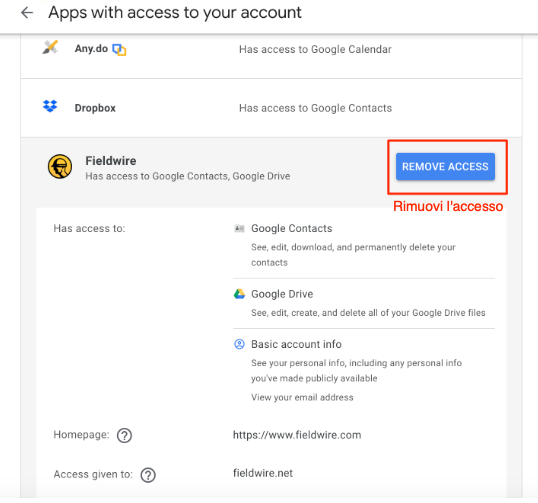The width and height of the screenshot is (538, 503).
Task: Open the Homepage help question mark
Action: click(124, 435)
